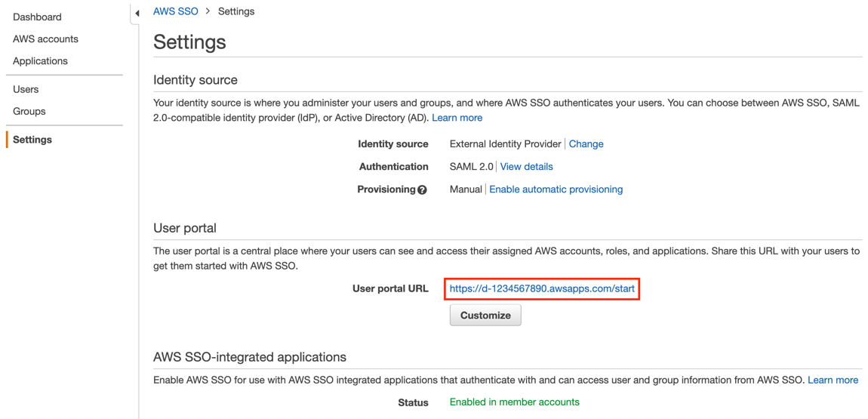
Task: Click Learn more under SSO-integrated applications
Action: click(x=833, y=380)
